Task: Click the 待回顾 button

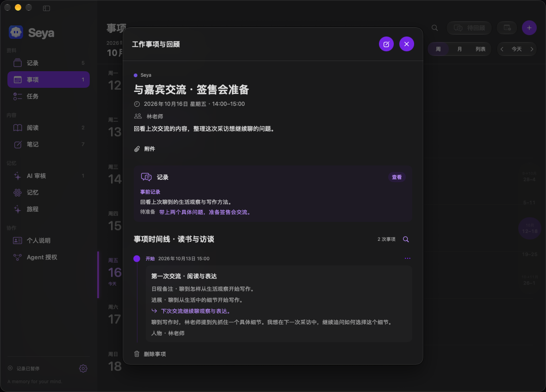Action: 469,28
